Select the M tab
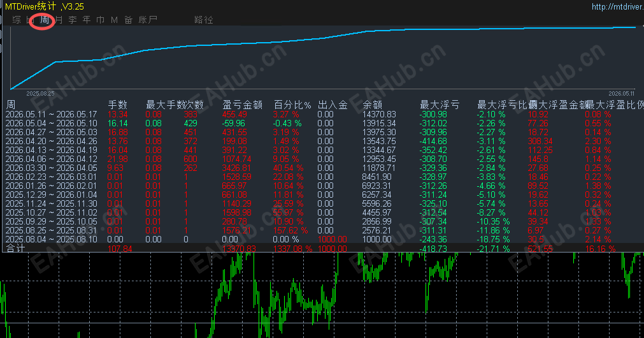 click(114, 20)
